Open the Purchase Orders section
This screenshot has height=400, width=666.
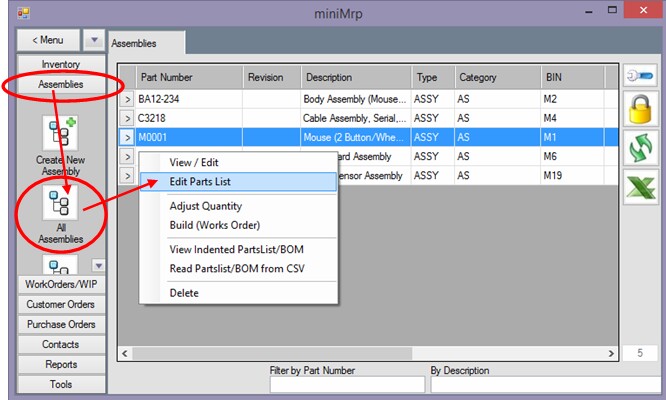[61, 324]
